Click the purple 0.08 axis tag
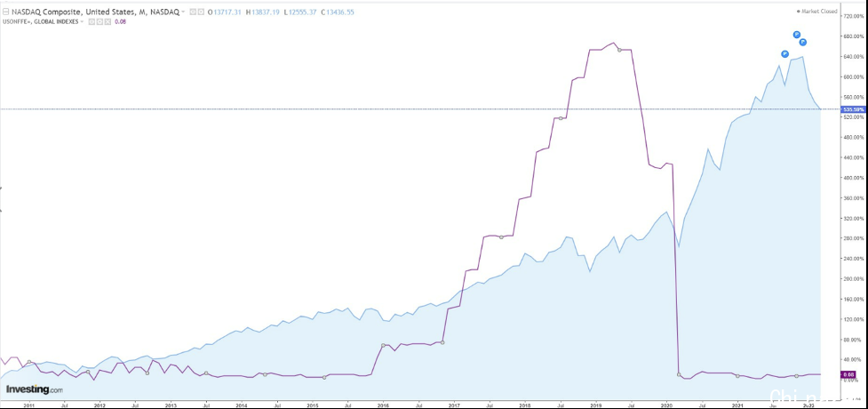The width and height of the screenshot is (868, 409). pyautogui.click(x=848, y=376)
